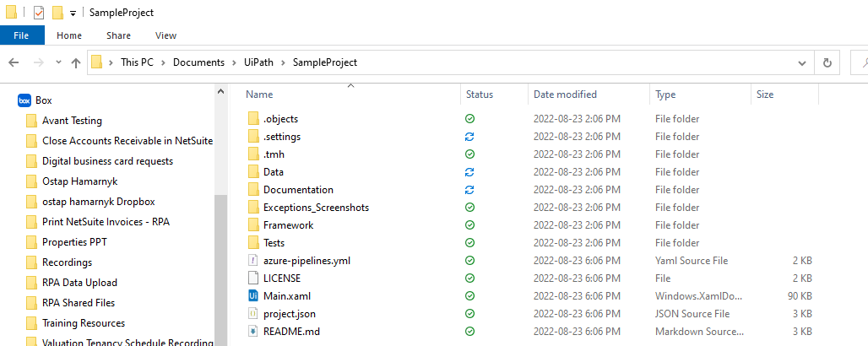This screenshot has height=346, width=868.
Task: Open the Customize Quick Access Toolbar dropdown
Action: 73,14
